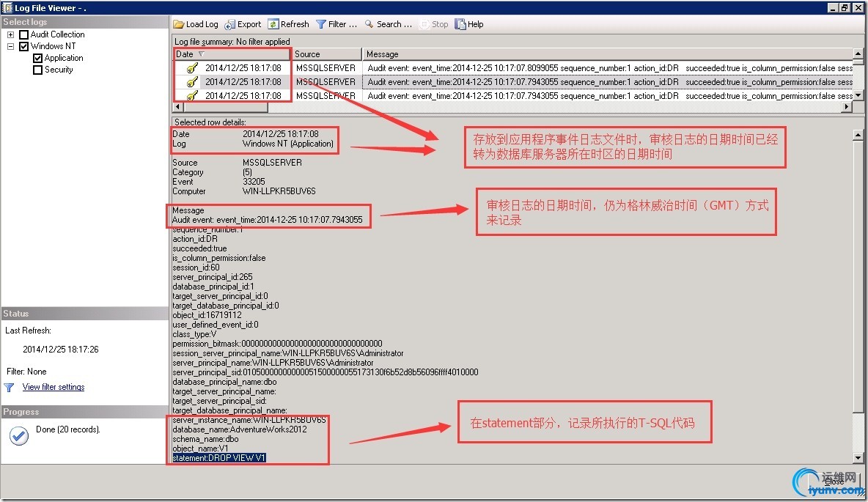Click the Search magnifier icon in toolbar
The height and width of the screenshot is (502, 868).
[x=369, y=24]
